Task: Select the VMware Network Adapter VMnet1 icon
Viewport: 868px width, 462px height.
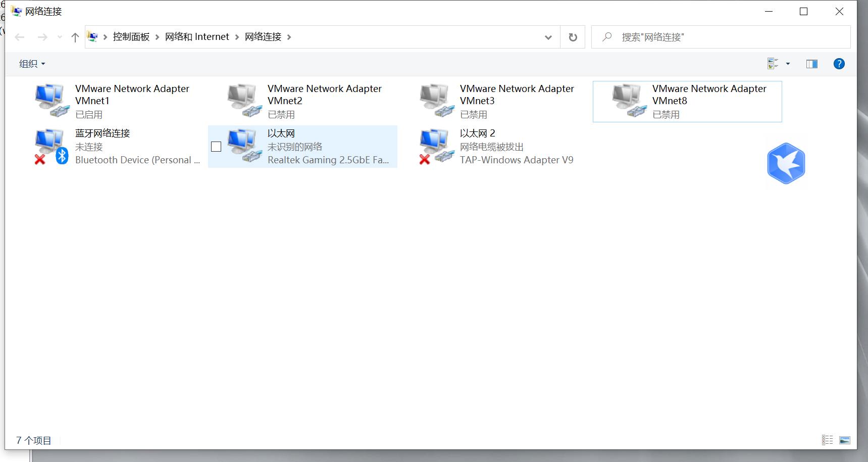Action: click(52, 101)
